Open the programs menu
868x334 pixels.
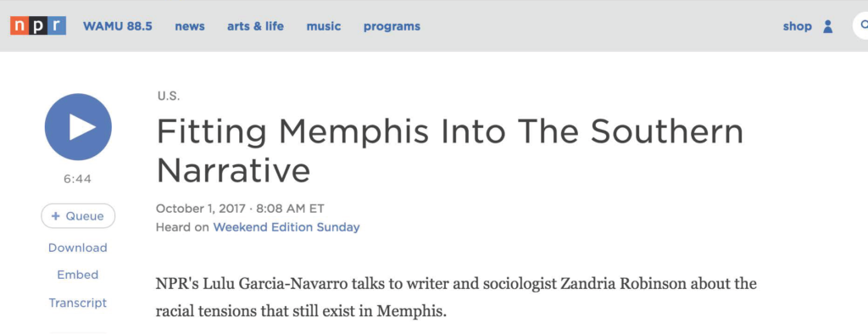point(392,26)
